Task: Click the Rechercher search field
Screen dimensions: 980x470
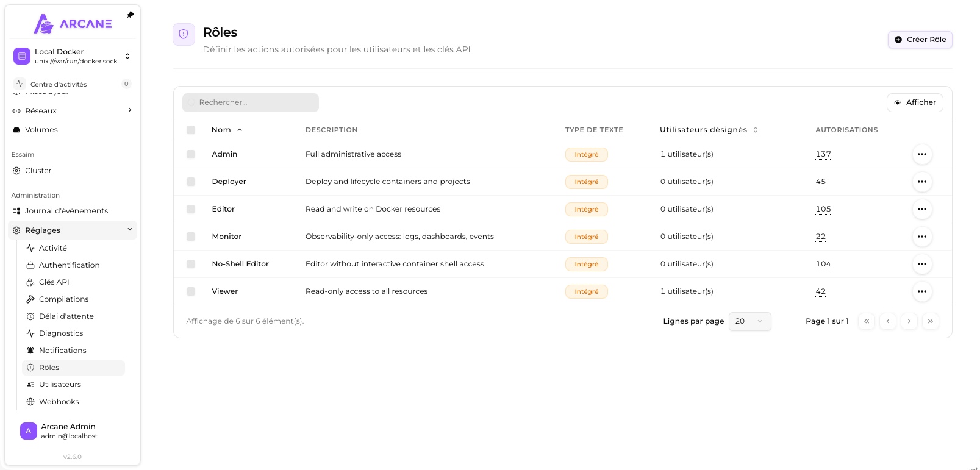Action: coord(251,102)
